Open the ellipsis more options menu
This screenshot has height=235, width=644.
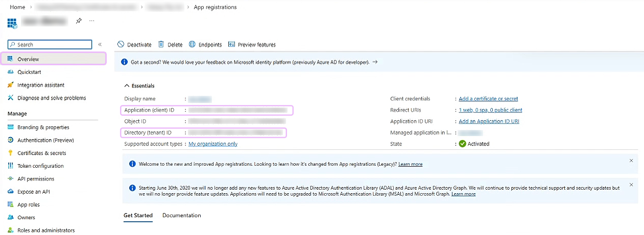coord(92,21)
